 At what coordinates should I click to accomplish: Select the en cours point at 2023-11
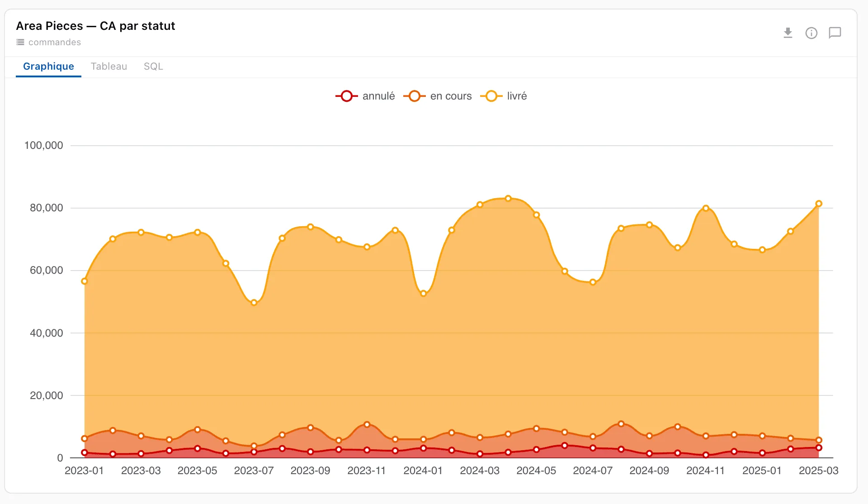coord(367,424)
